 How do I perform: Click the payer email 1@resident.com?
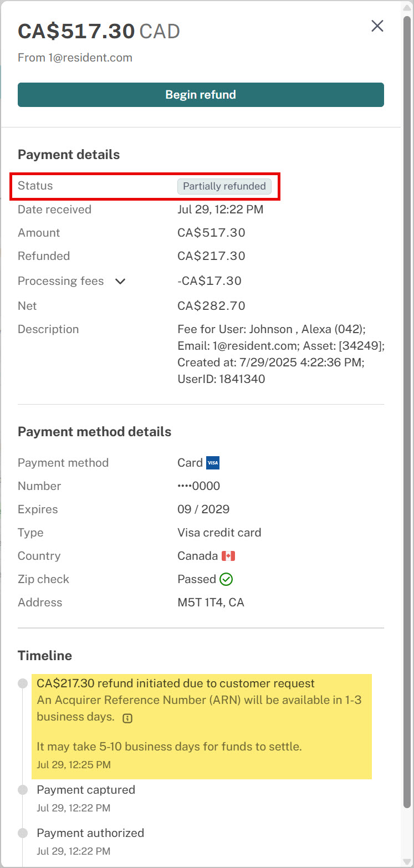[91, 58]
